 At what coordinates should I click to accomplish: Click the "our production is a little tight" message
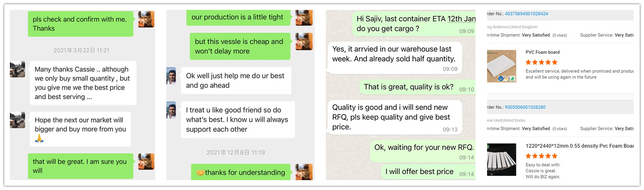(x=237, y=17)
